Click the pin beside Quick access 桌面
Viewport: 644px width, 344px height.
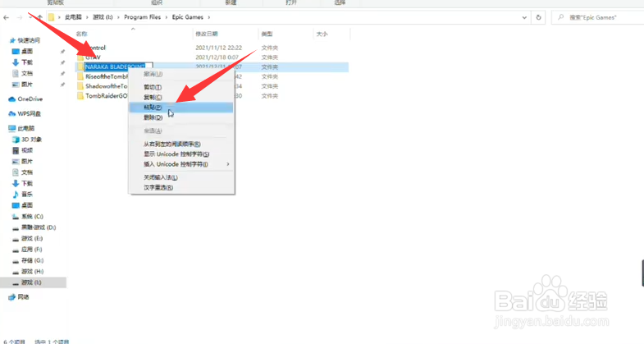click(62, 52)
